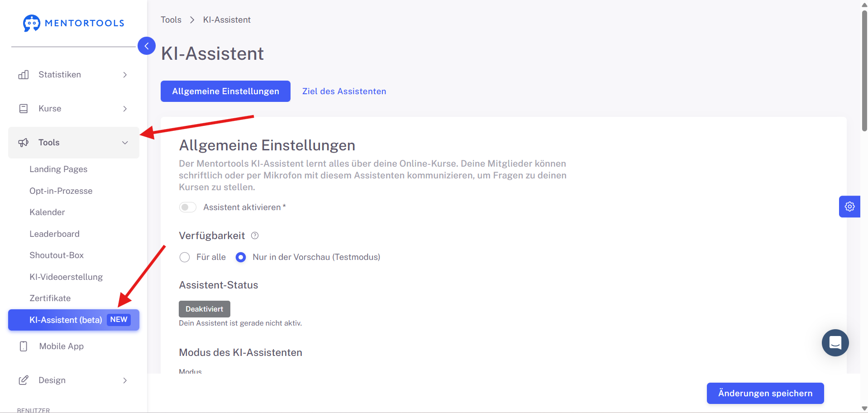
Task: Click the Kurse menu label
Action: pos(50,109)
